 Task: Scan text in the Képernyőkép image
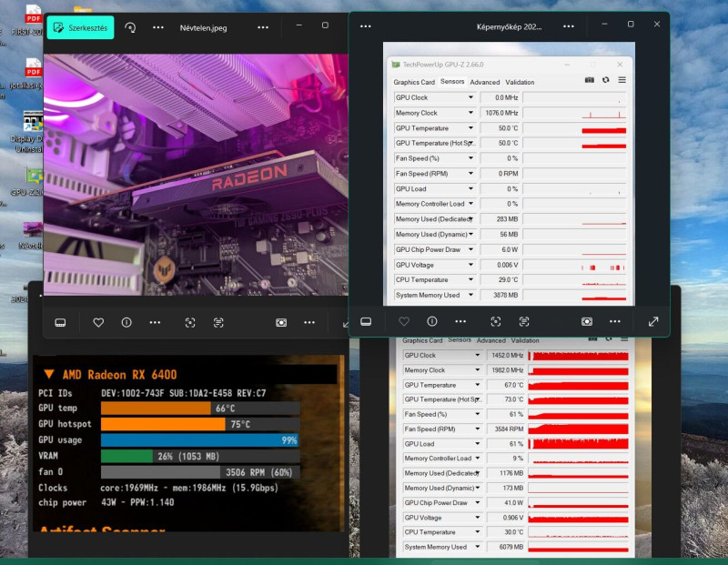click(524, 322)
